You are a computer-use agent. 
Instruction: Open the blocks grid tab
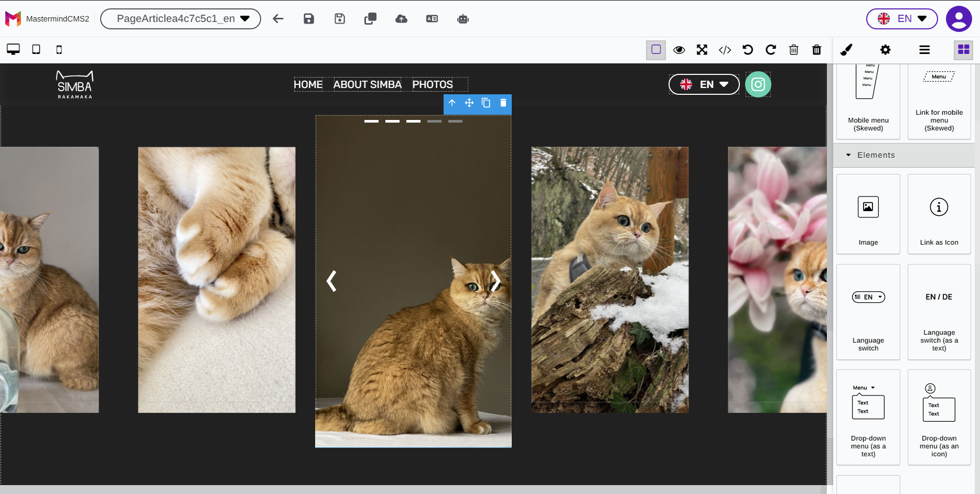tap(964, 50)
